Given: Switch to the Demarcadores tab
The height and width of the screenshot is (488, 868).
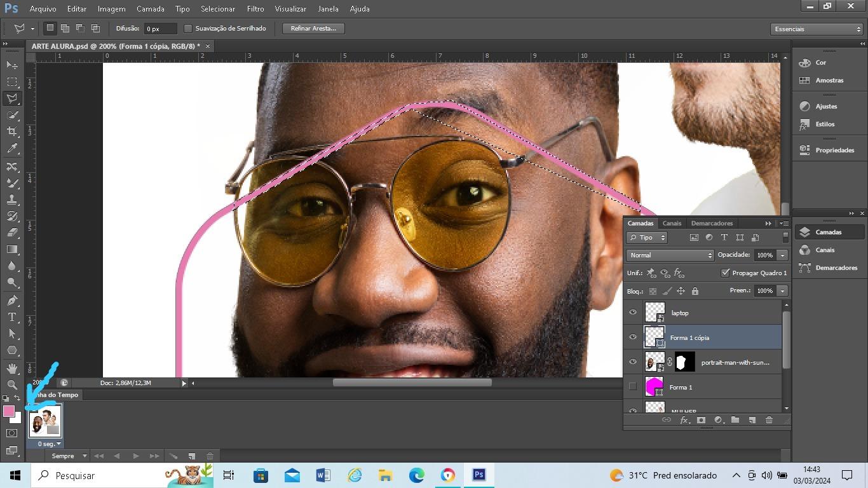Looking at the screenshot, I should click(712, 223).
